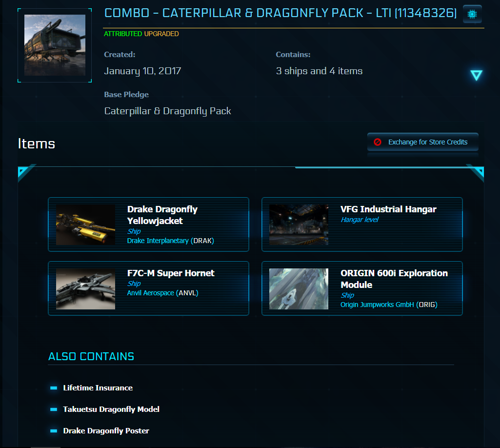This screenshot has height=448, width=500.
Task: Select the VFG Industrial Hangar title text
Action: (x=388, y=209)
